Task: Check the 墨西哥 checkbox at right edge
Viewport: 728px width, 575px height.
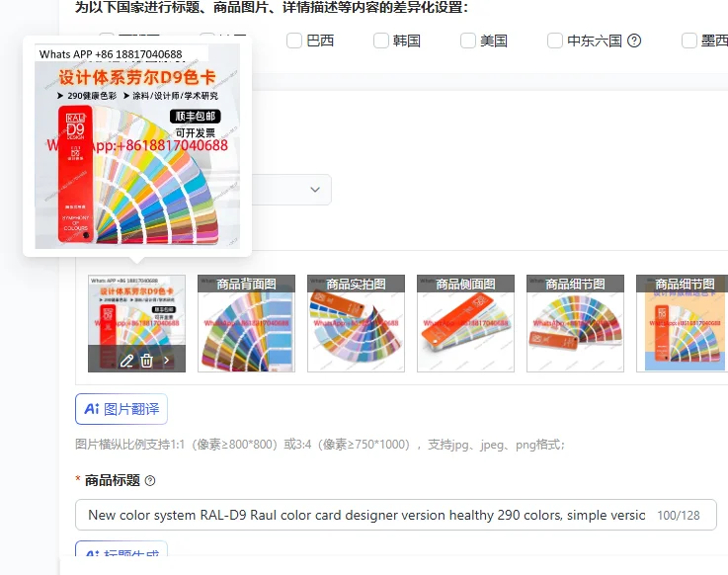Action: tap(689, 41)
